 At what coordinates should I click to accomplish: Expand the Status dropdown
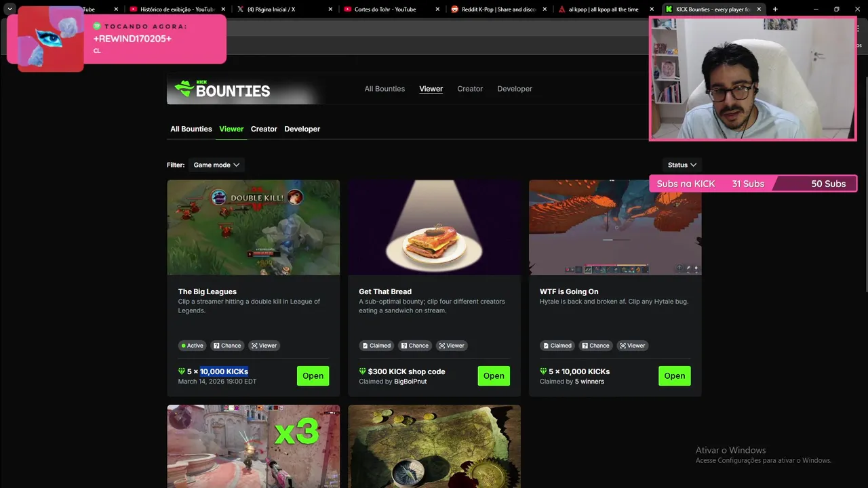(x=682, y=165)
